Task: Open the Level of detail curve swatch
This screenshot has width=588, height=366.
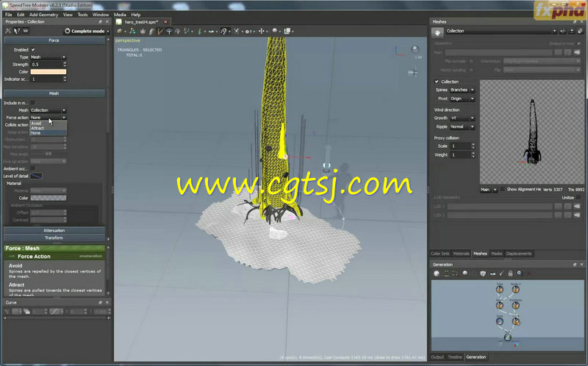Action: tap(36, 176)
